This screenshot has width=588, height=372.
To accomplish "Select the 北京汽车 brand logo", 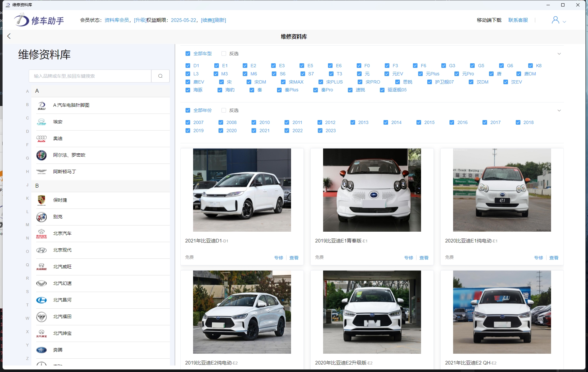I will coord(41,234).
